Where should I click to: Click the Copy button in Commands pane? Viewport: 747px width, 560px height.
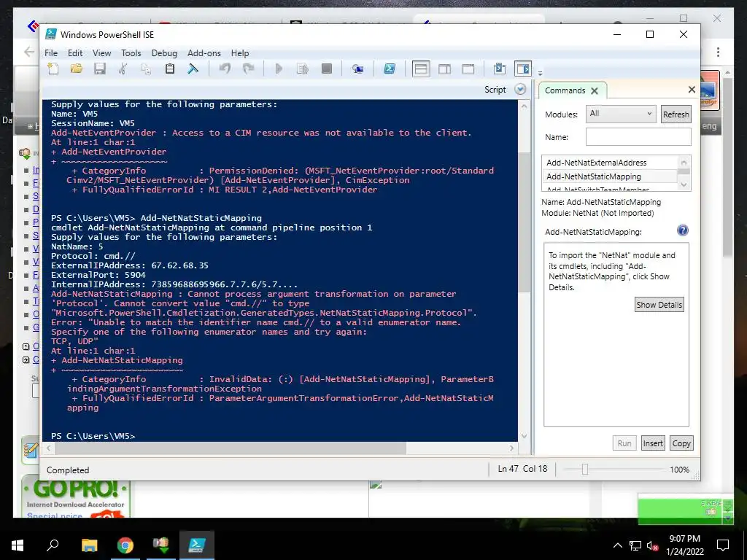click(681, 443)
